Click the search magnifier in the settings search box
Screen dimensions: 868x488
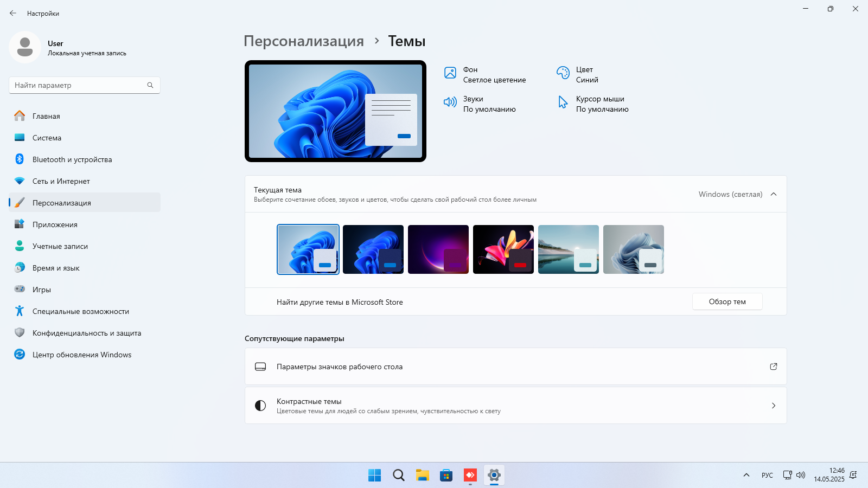coord(150,85)
